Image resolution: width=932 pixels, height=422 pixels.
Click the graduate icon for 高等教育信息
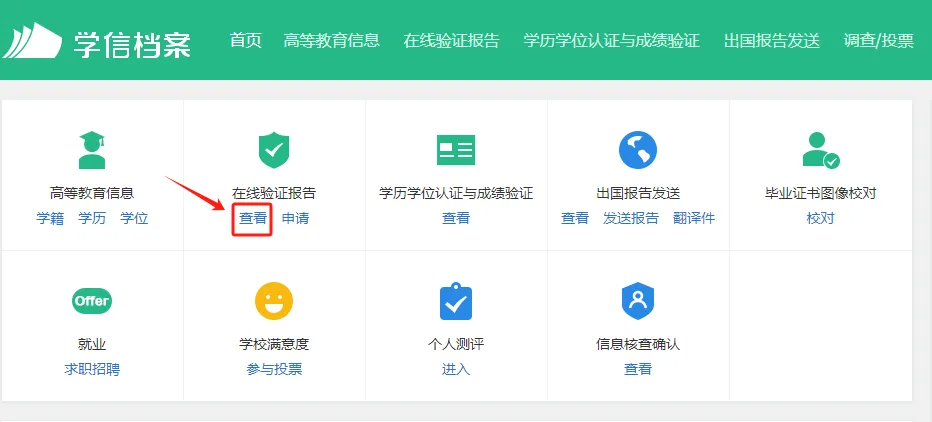[92, 150]
